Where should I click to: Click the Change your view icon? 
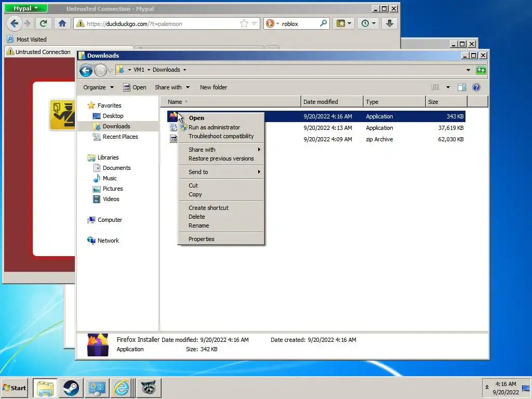[435, 87]
